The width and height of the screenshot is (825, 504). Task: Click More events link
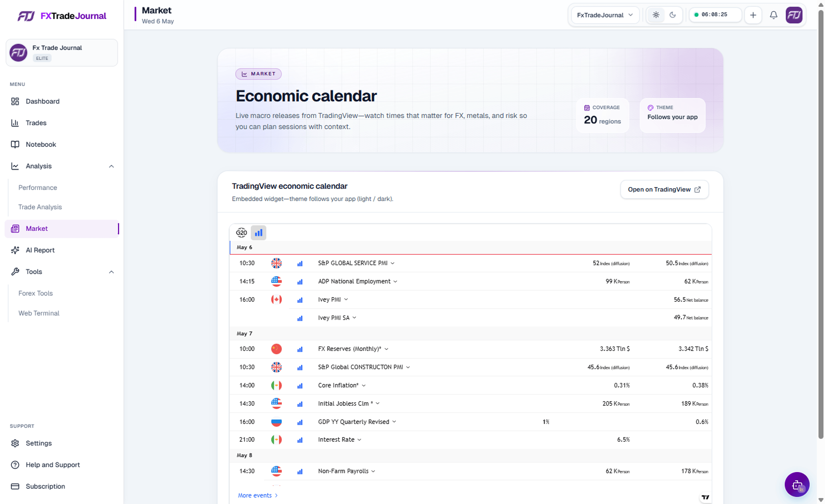pos(258,495)
